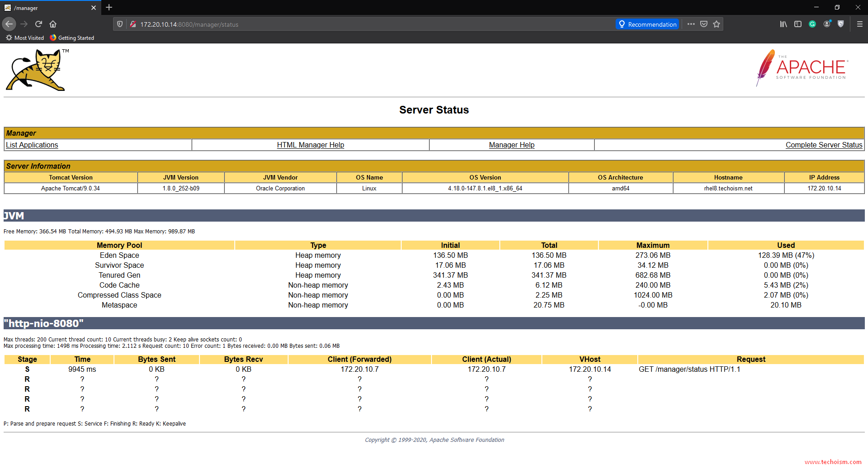Image resolution: width=868 pixels, height=469 pixels.
Task: Open the HTML Manager Help link
Action: tap(310, 145)
